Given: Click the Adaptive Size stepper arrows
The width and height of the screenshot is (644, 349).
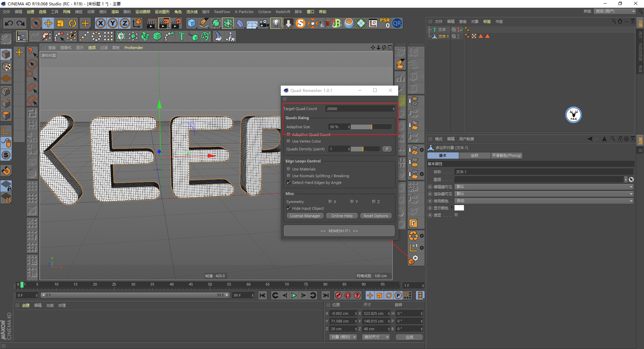Looking at the screenshot, I should [x=349, y=127].
